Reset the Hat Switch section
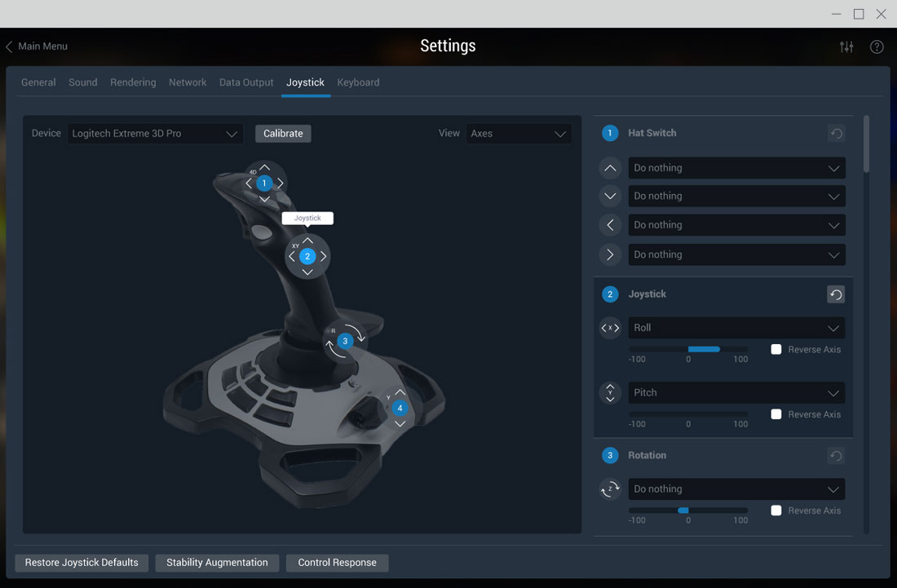897x588 pixels. [836, 133]
